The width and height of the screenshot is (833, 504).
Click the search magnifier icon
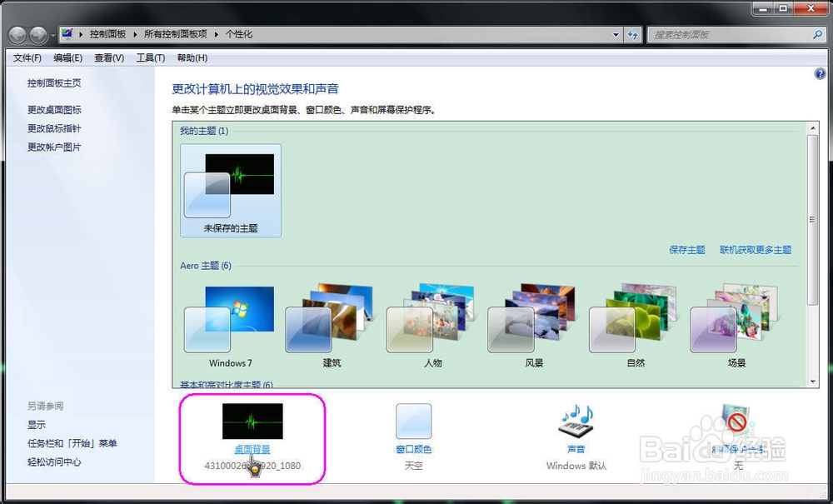click(817, 34)
